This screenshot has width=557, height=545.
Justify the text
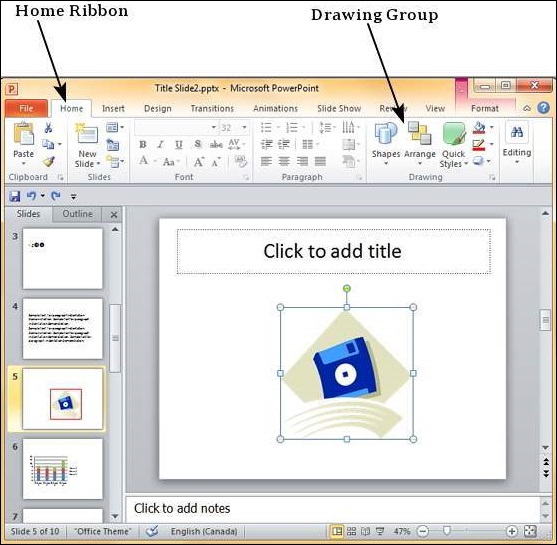click(x=320, y=162)
